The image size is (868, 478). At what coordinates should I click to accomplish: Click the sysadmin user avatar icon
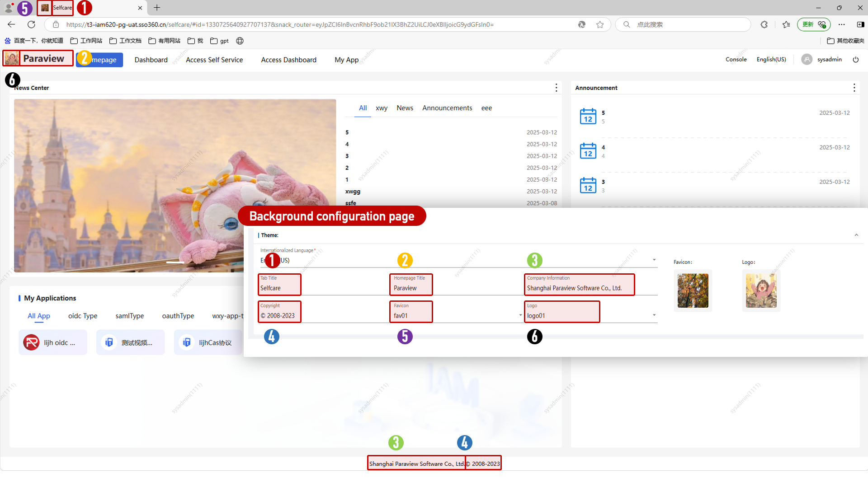(x=807, y=60)
